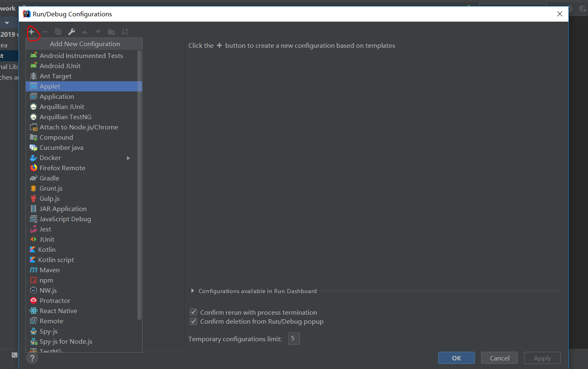Click the Gulp.js cup icon
The image size is (588, 369).
point(34,198)
